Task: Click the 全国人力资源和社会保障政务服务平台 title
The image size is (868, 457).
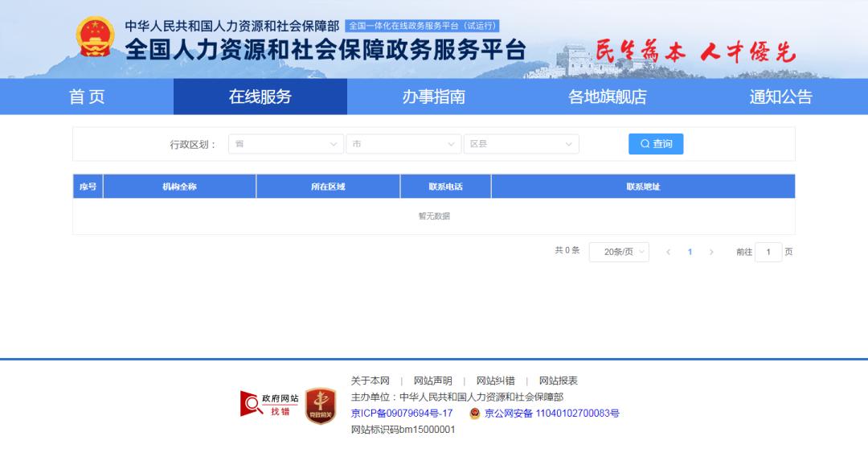Action: click(x=325, y=50)
